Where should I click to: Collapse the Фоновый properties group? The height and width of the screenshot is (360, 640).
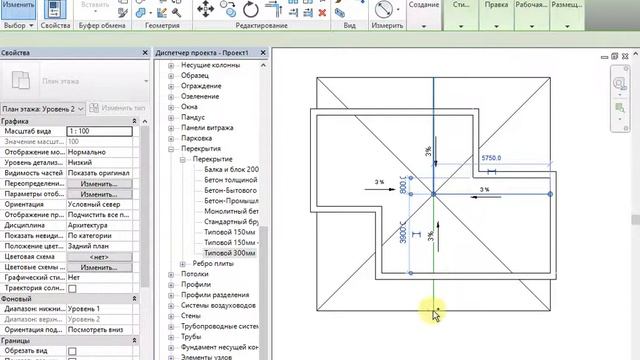(134, 299)
